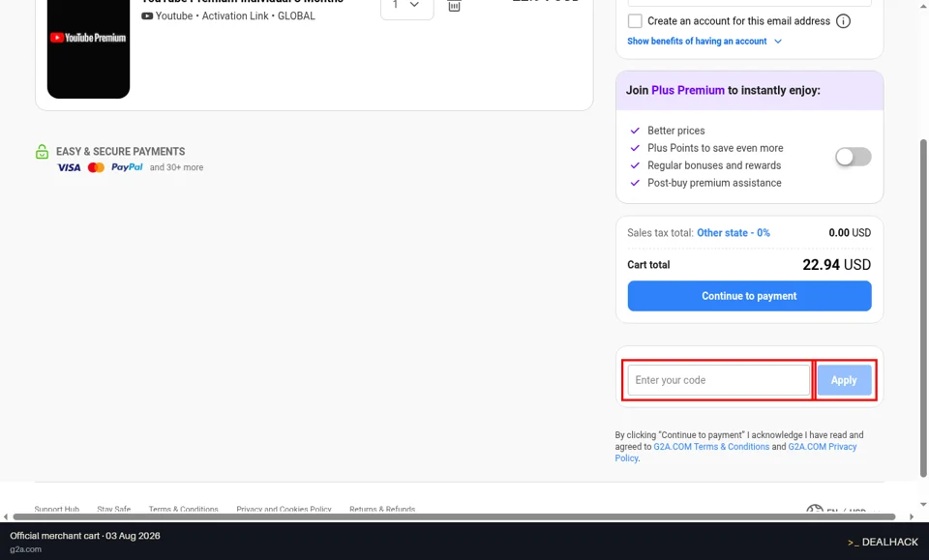This screenshot has width=929, height=560.
Task: Click the horizontal scrollbar thumb
Action: tap(454, 516)
